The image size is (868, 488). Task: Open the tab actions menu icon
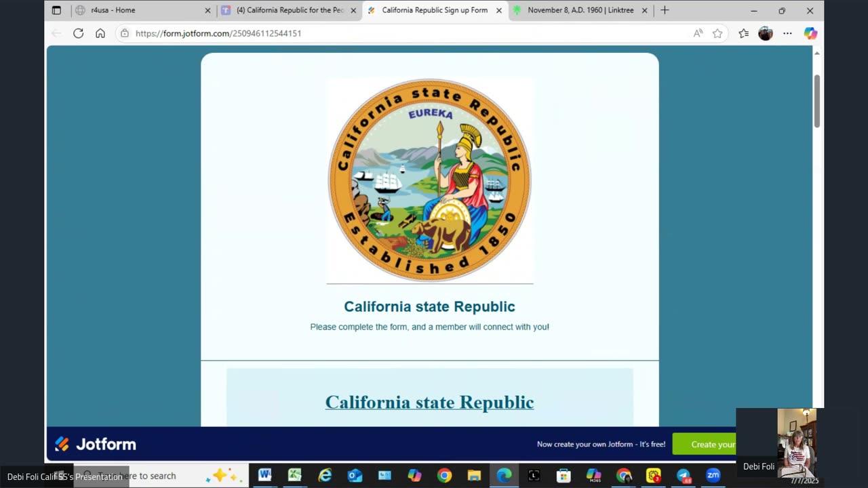tap(56, 10)
